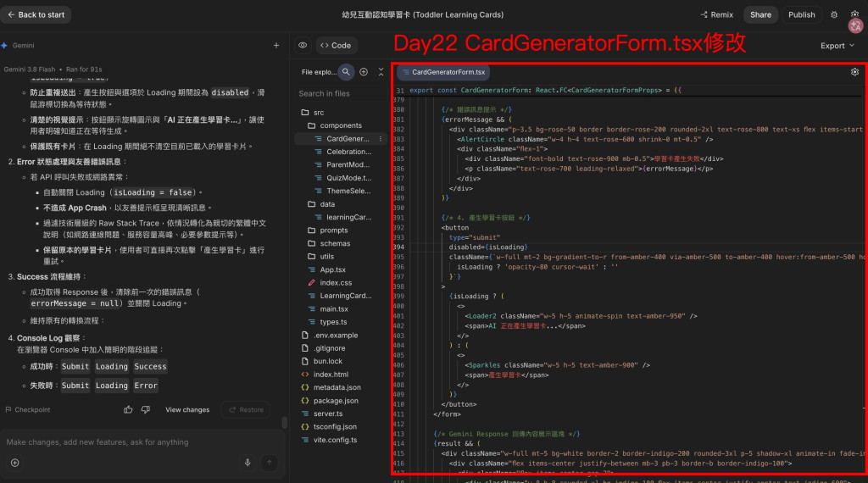Screen dimensions: 868x483
Task: Click the microphone voice input icon
Action: (248, 463)
